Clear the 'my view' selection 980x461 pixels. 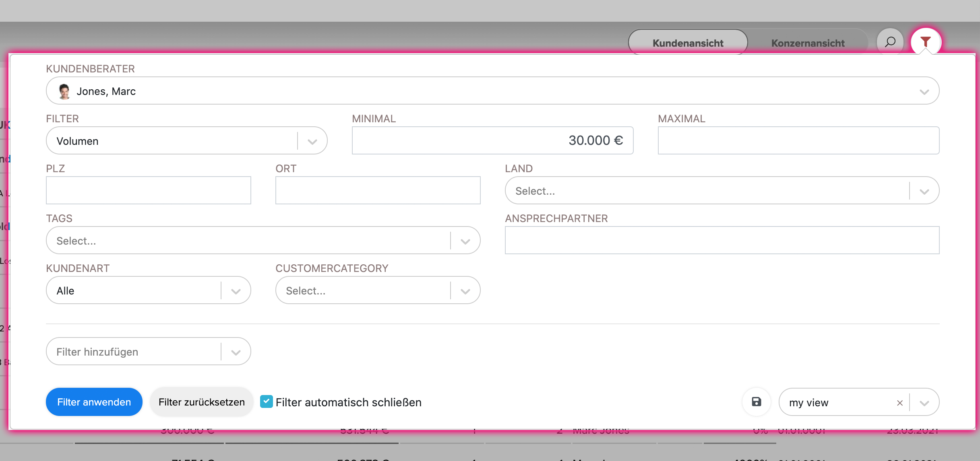[x=900, y=403]
